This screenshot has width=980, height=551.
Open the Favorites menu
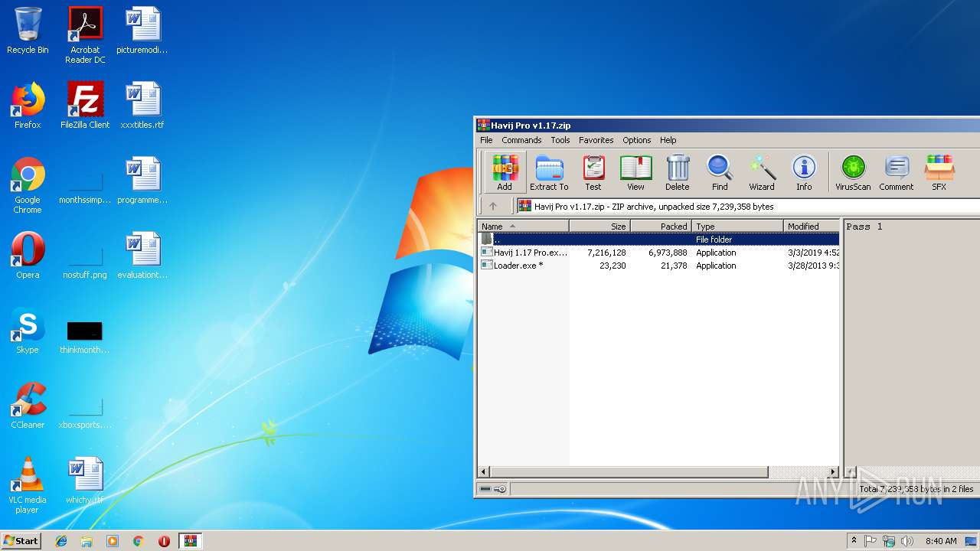pyautogui.click(x=596, y=140)
